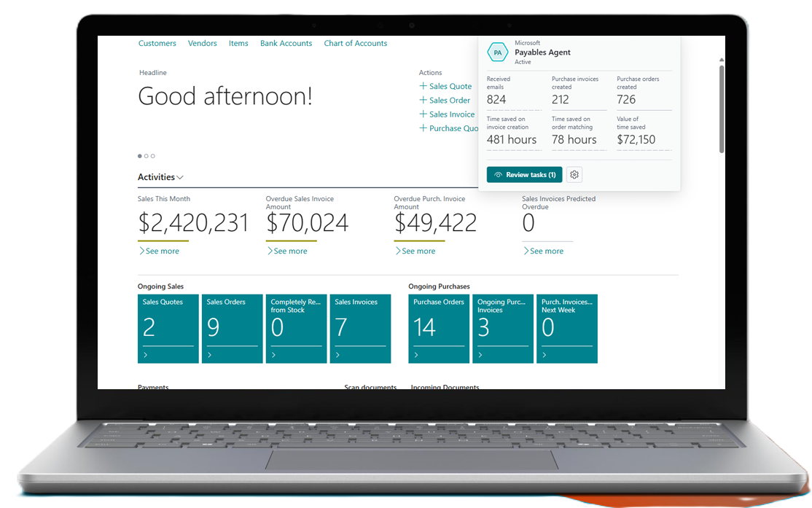Select the third headline carousel dot

tap(153, 156)
